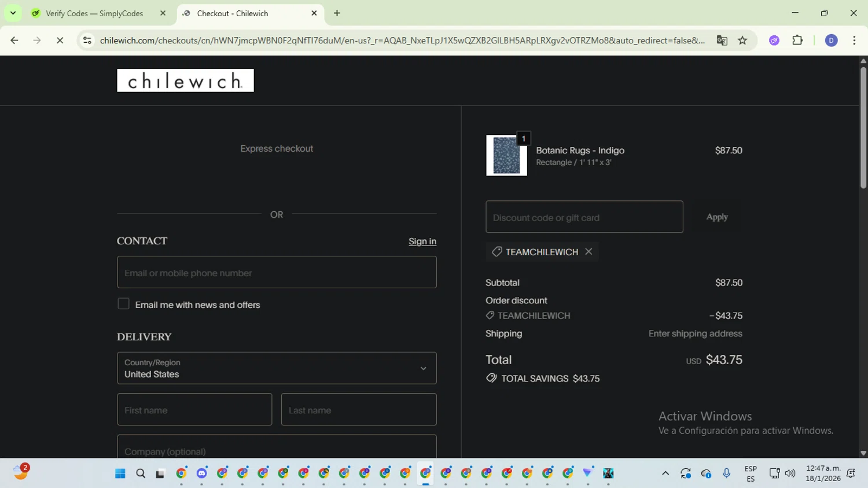Image resolution: width=868 pixels, height=488 pixels.
Task: Click the Botanic Rugs - Indigo title
Action: (580, 151)
